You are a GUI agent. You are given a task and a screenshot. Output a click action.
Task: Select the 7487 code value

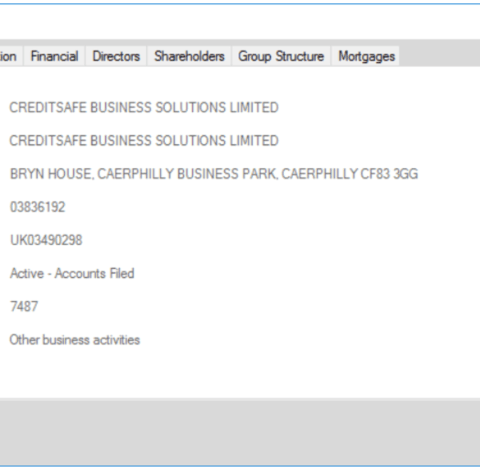tap(24, 306)
